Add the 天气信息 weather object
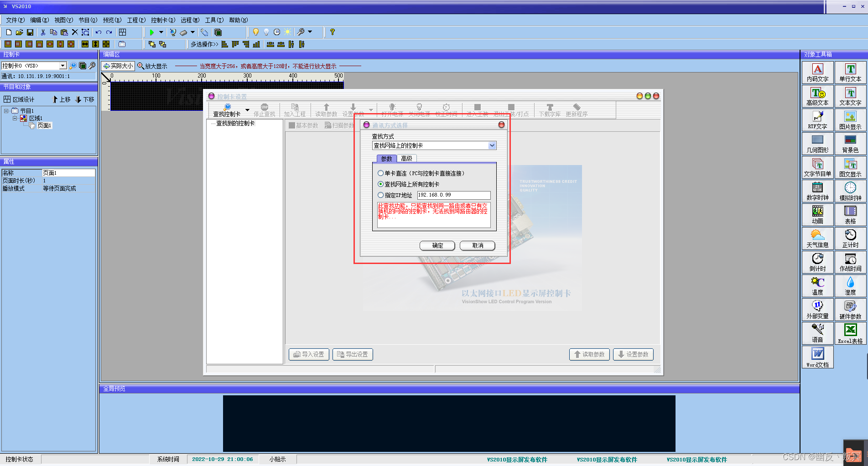 pyautogui.click(x=818, y=238)
